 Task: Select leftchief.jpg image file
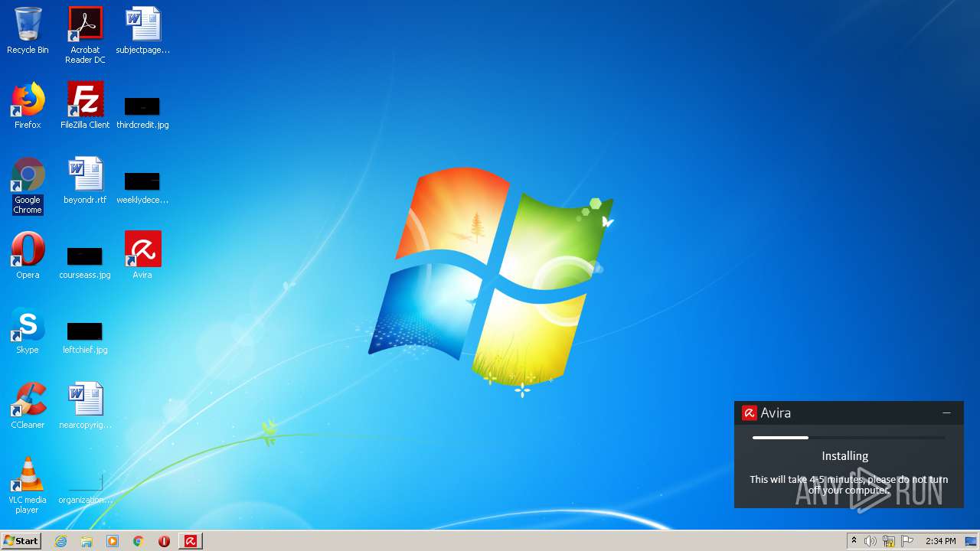pyautogui.click(x=85, y=337)
